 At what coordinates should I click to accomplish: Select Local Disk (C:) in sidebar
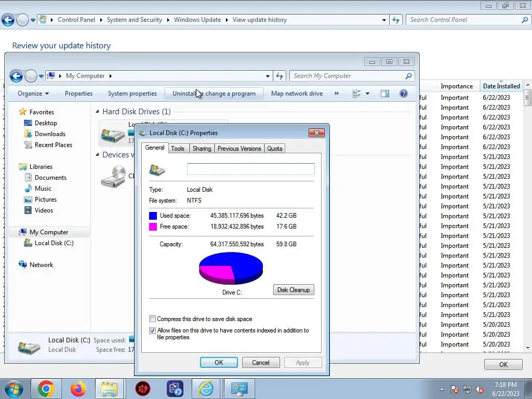(54, 243)
